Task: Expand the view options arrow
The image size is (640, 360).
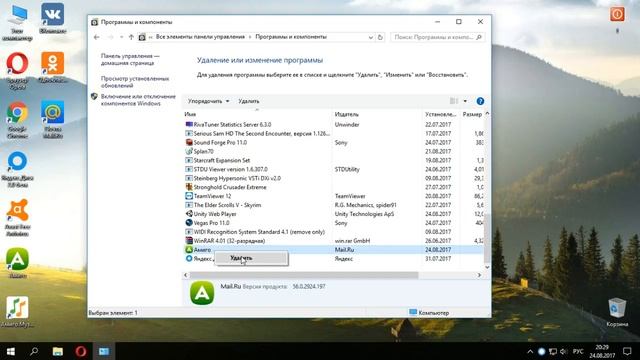Action: click(x=465, y=101)
